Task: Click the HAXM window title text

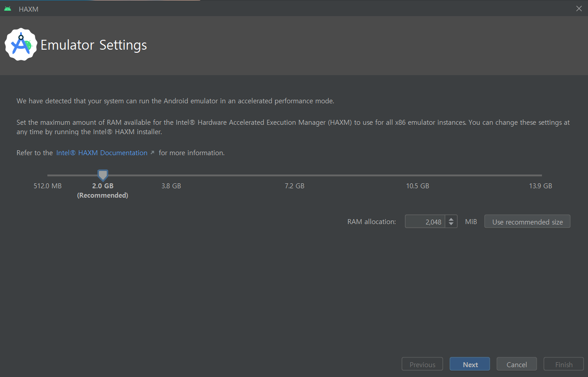Action: [x=29, y=9]
